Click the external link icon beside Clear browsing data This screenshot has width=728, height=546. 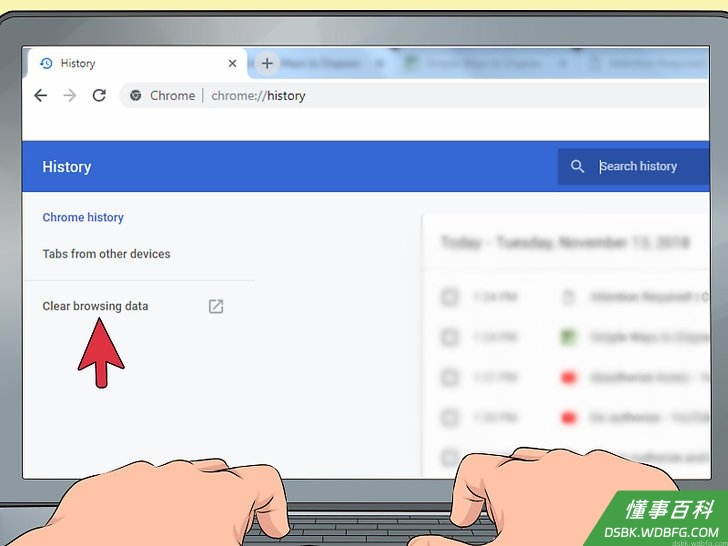216,306
